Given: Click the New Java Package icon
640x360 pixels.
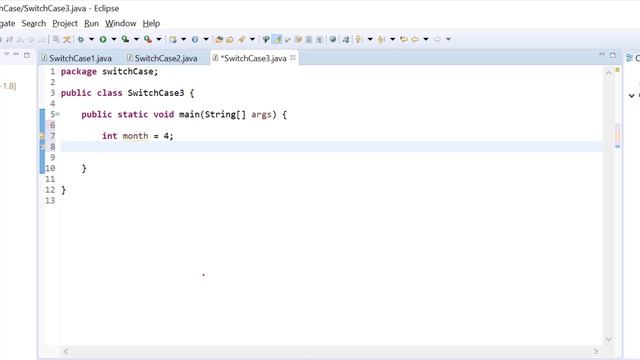Looking at the screenshot, I should [173, 39].
